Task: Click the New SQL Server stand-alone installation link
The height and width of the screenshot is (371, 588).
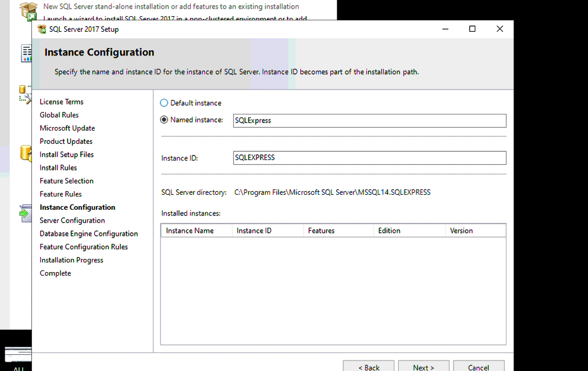Action: 171,6
